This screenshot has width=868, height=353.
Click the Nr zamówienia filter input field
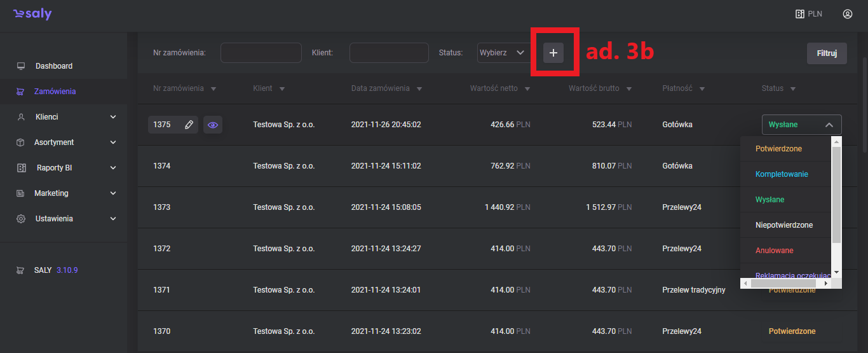(261, 53)
